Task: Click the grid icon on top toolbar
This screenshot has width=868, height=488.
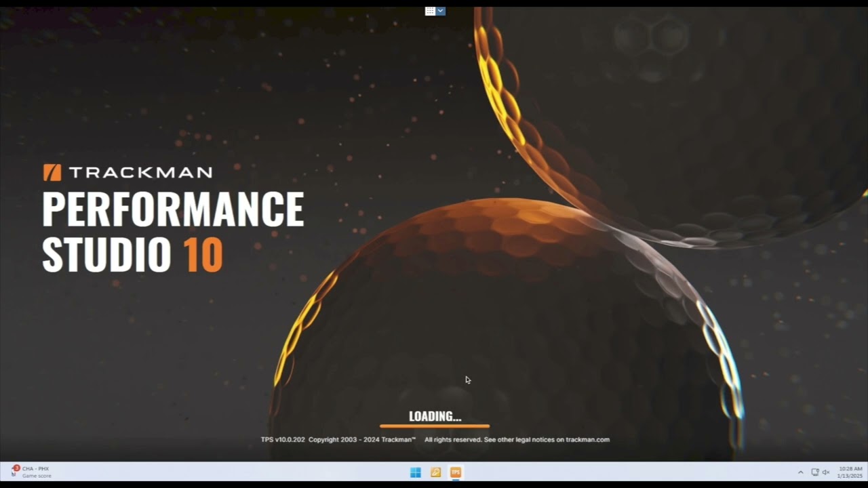Action: [430, 11]
